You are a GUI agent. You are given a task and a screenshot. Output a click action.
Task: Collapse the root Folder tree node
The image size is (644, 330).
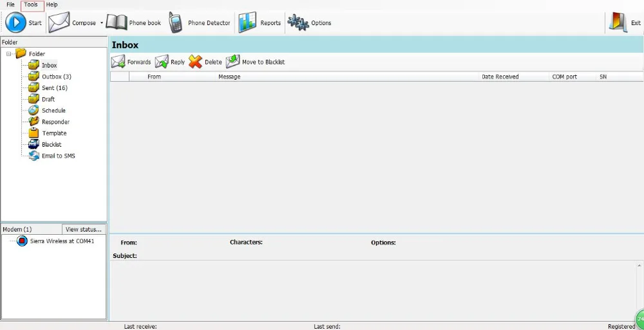point(8,54)
